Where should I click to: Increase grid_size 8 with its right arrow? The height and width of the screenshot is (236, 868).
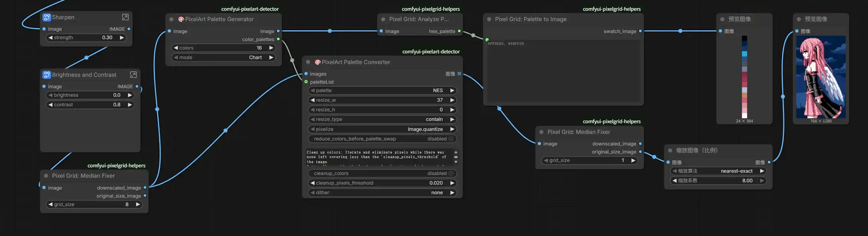(138, 205)
